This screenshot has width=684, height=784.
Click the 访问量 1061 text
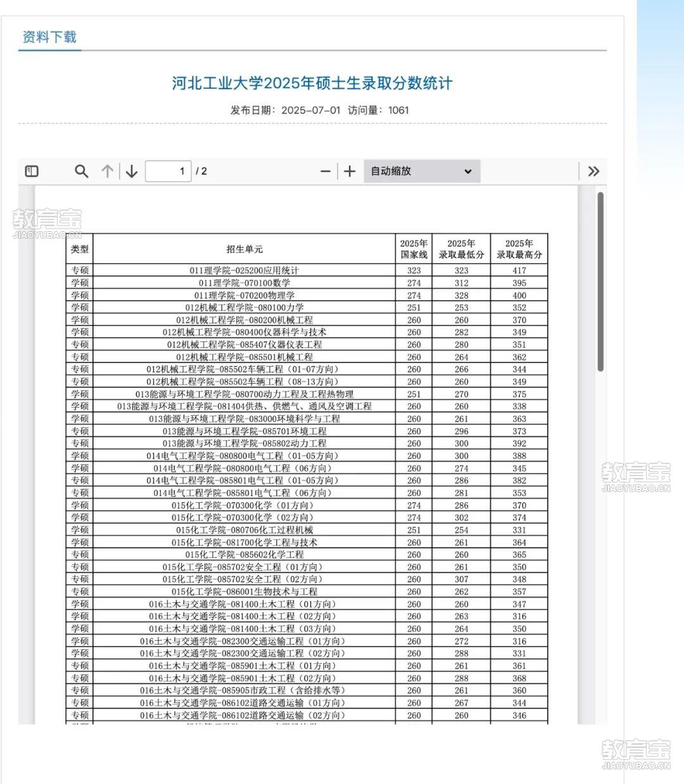[x=379, y=110]
